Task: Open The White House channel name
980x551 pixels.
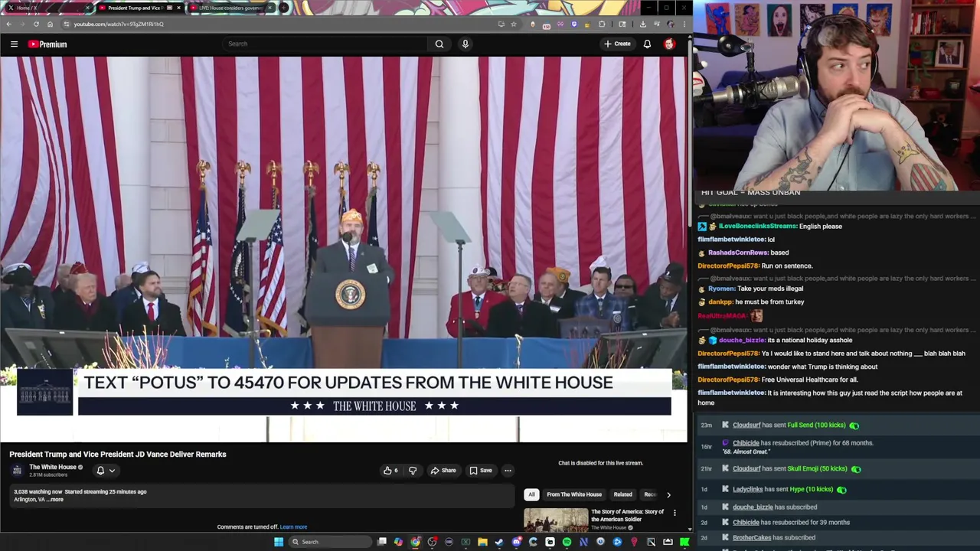Action: coord(53,467)
